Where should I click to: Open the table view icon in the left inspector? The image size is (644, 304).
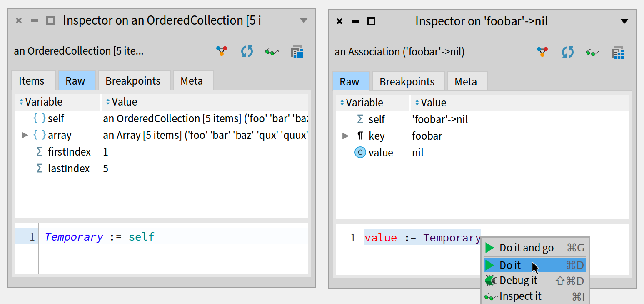click(297, 52)
